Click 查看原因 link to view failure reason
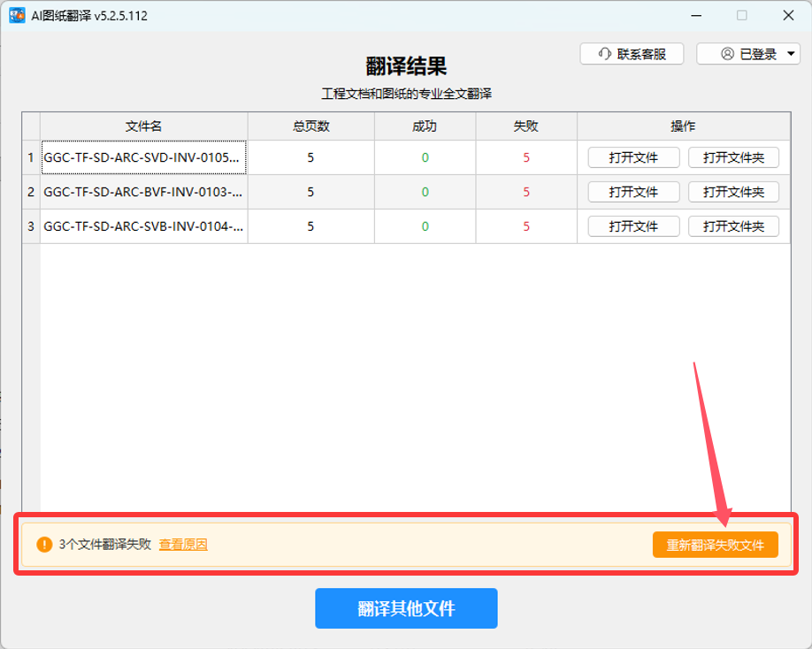 tap(183, 545)
